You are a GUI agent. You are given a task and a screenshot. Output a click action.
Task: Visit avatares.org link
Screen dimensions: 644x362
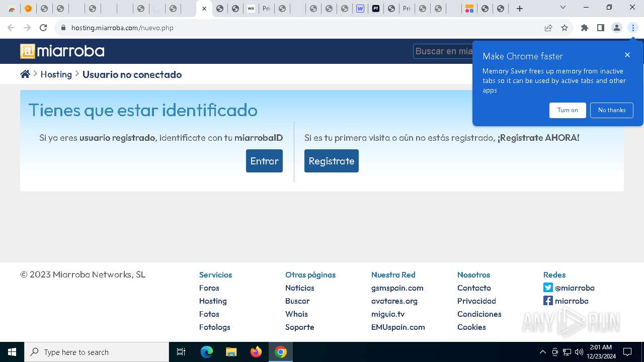pyautogui.click(x=394, y=301)
